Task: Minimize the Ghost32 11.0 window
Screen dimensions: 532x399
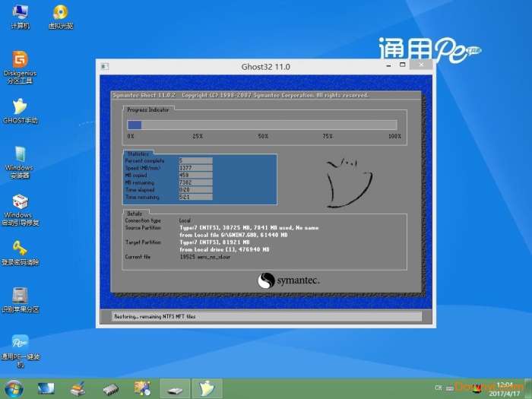Action: coord(388,65)
